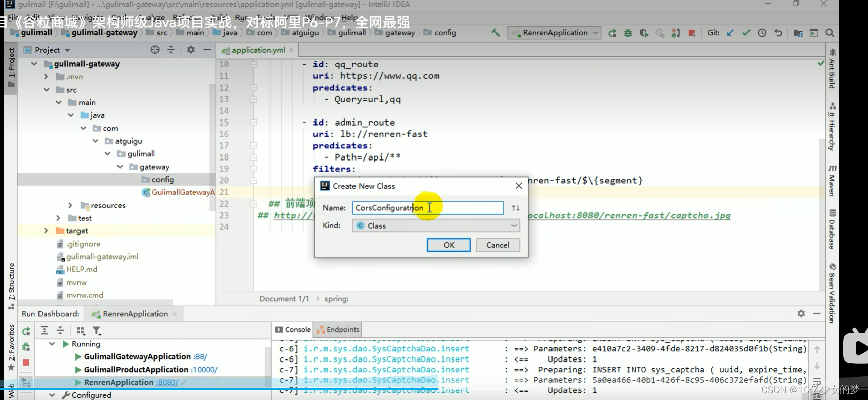This screenshot has height=400, width=868.
Task: Click the fold marker on editor line 15
Action: [254, 123]
